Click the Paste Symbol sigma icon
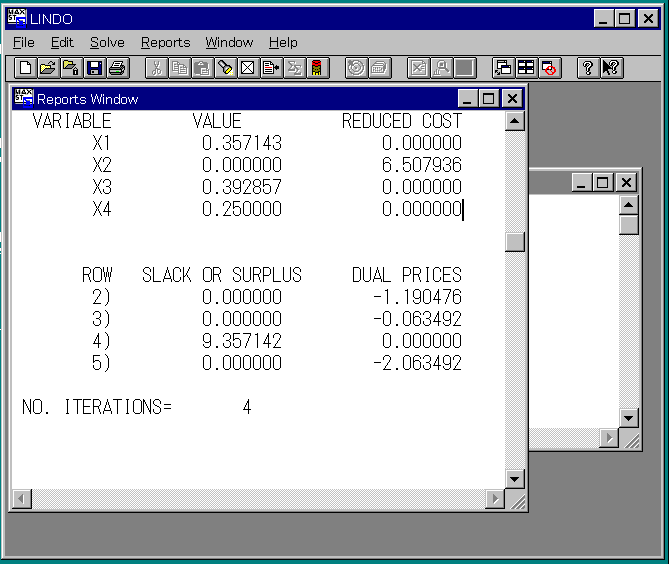Image resolution: width=669 pixels, height=564 pixels. pos(294,68)
